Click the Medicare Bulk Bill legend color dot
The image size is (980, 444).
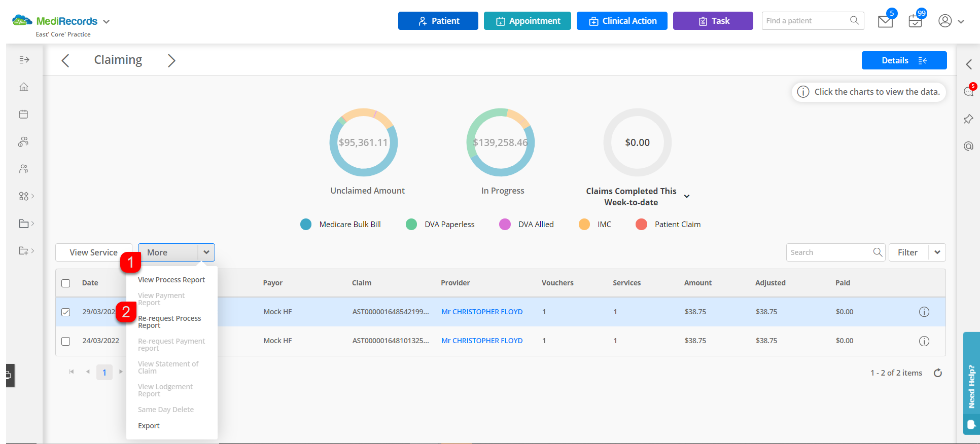[x=306, y=225]
